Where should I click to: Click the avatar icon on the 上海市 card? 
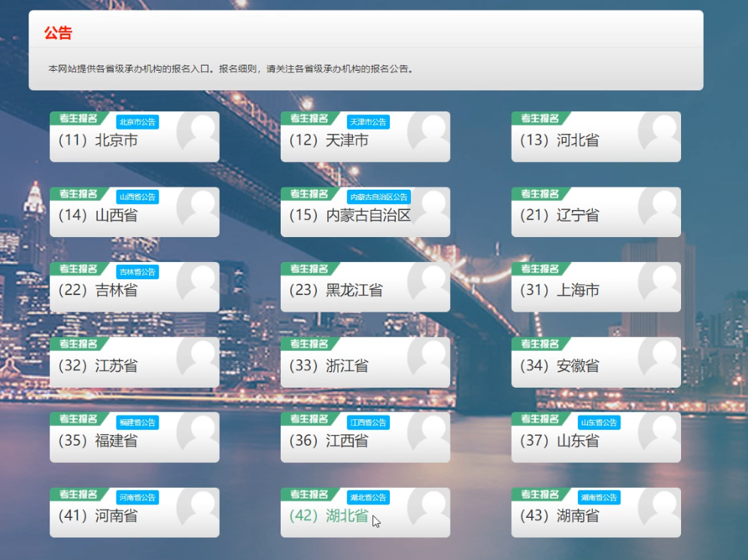point(659,282)
